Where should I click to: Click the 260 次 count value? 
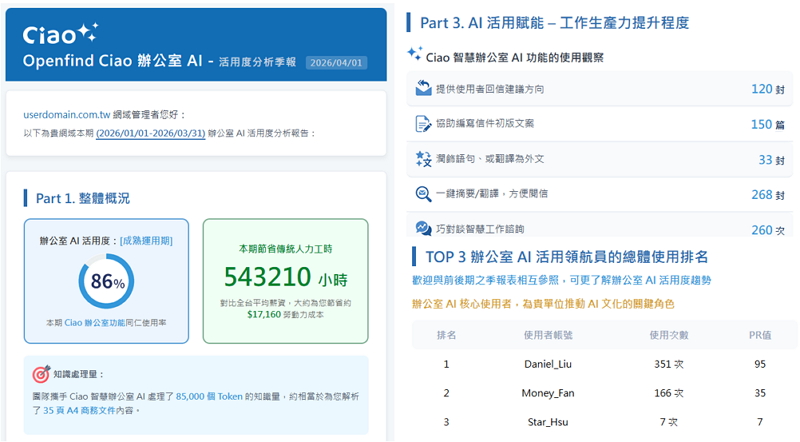(x=768, y=230)
